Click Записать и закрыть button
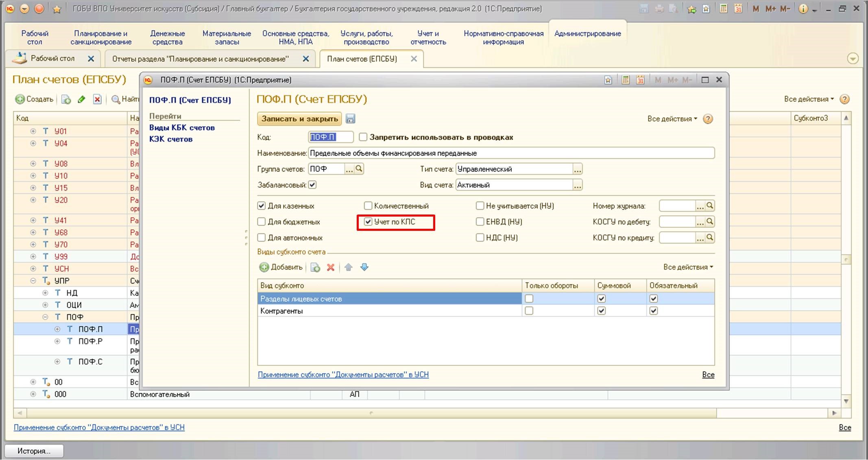The width and height of the screenshot is (868, 460). click(299, 119)
